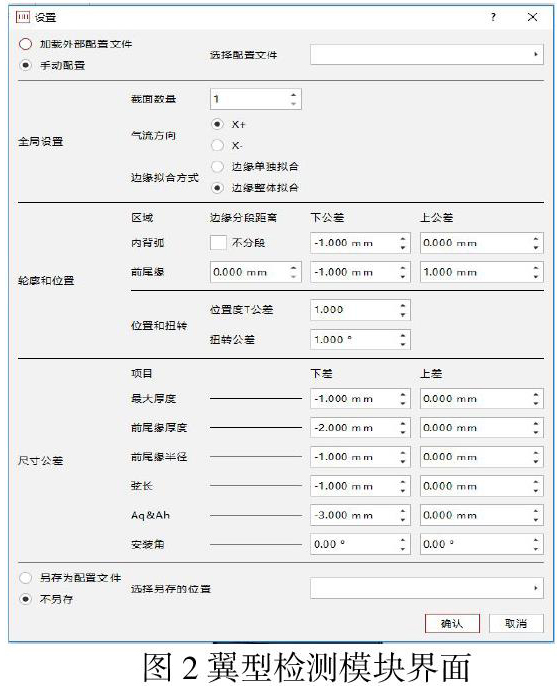Select 加载外部配置文件 radio button

(x=25, y=44)
